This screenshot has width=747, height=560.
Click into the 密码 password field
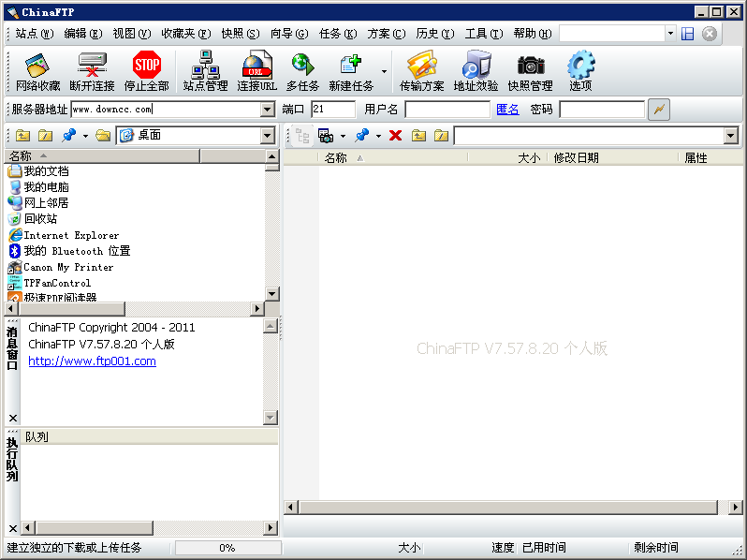[x=602, y=110]
